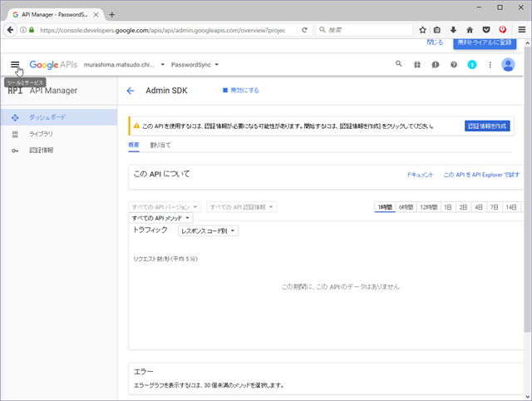Open the gift icon in header

[x=417, y=65]
